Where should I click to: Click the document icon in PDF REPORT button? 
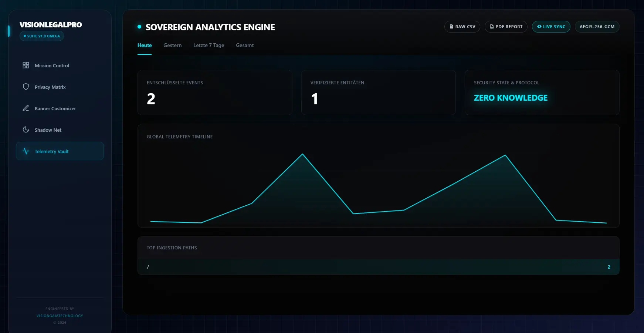[492, 27]
